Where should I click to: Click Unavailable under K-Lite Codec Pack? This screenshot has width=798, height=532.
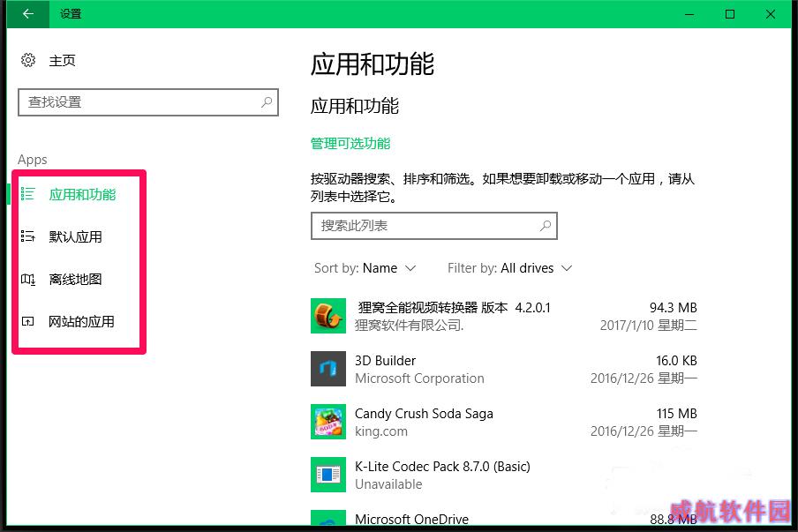[388, 484]
